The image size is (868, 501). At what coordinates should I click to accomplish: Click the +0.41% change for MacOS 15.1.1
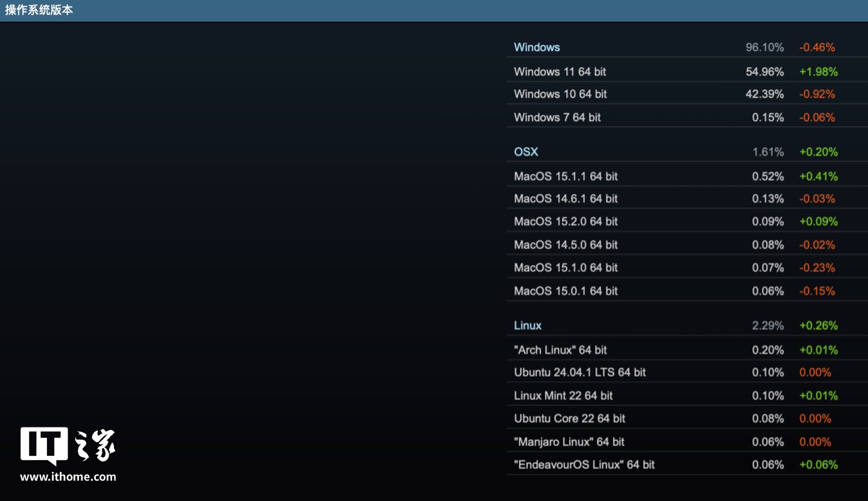819,177
